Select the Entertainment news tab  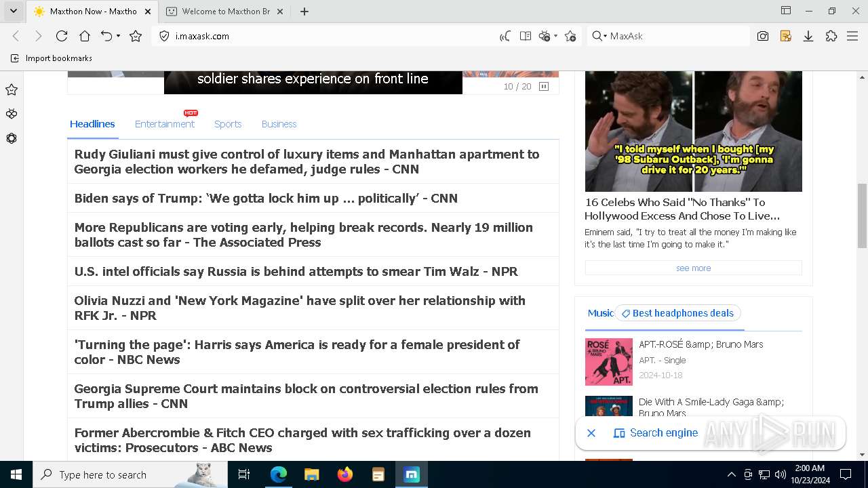click(165, 124)
